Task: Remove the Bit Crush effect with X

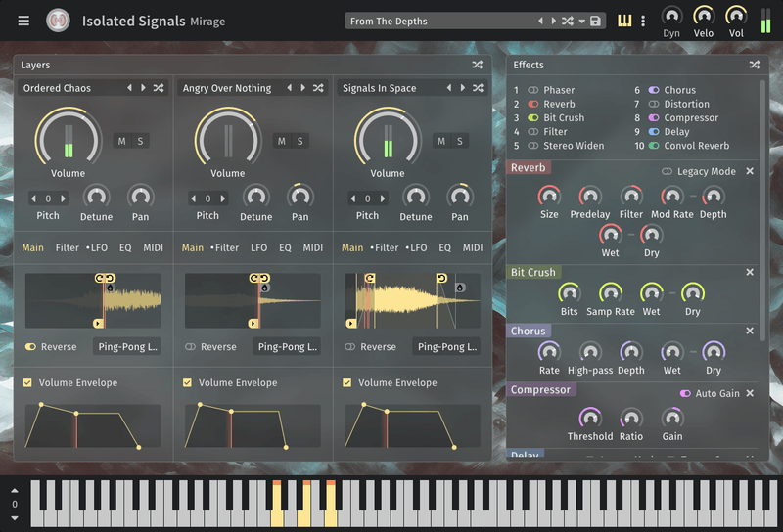Action: tap(750, 272)
